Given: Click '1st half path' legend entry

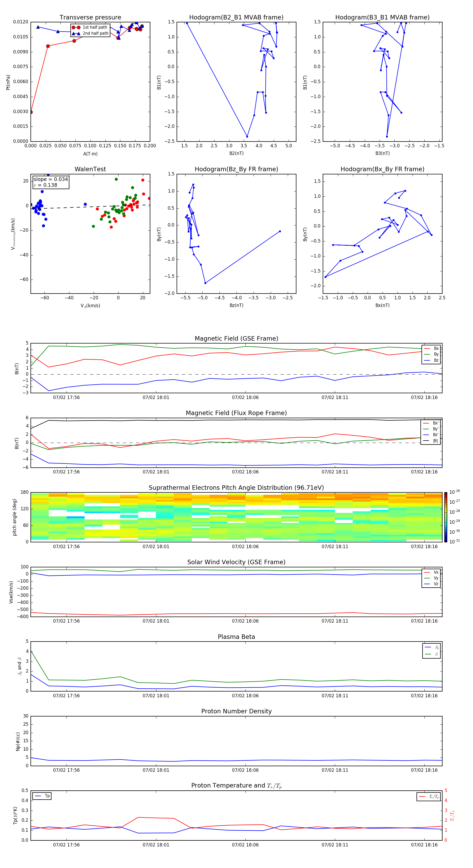Looking at the screenshot, I should tap(90, 27).
